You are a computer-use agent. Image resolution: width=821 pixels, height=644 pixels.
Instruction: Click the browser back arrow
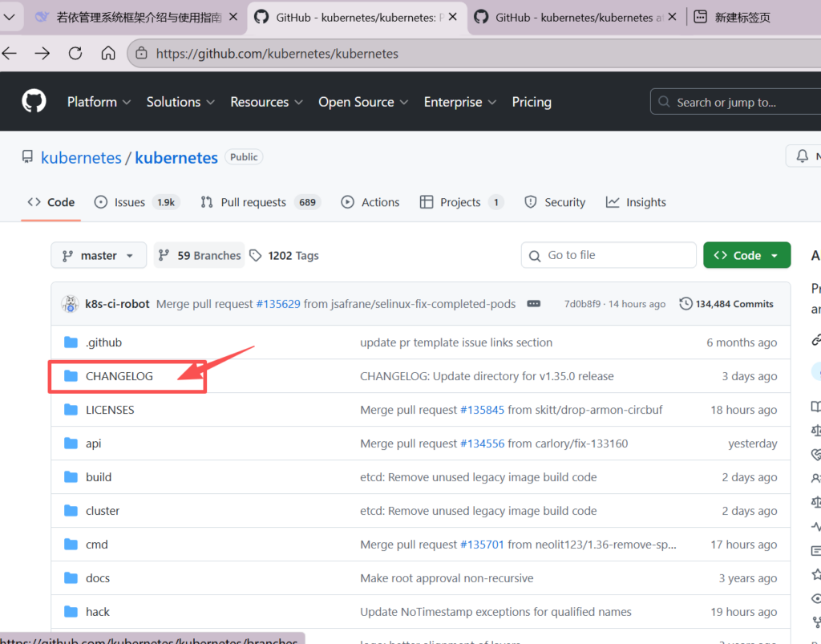tap(10, 54)
